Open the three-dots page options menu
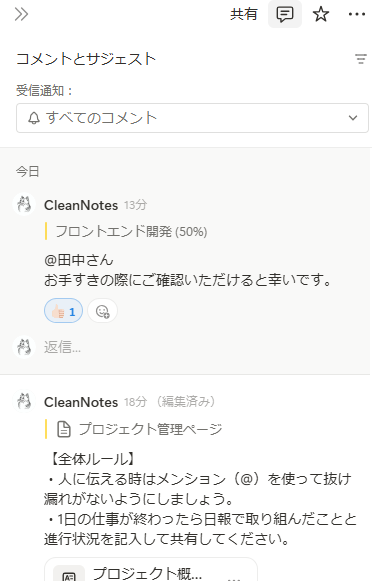The image size is (372, 581). pos(356,14)
